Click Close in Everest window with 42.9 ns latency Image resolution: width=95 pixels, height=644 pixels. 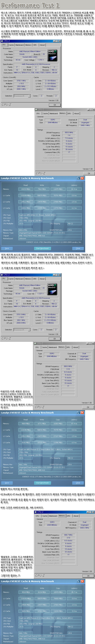78,248
